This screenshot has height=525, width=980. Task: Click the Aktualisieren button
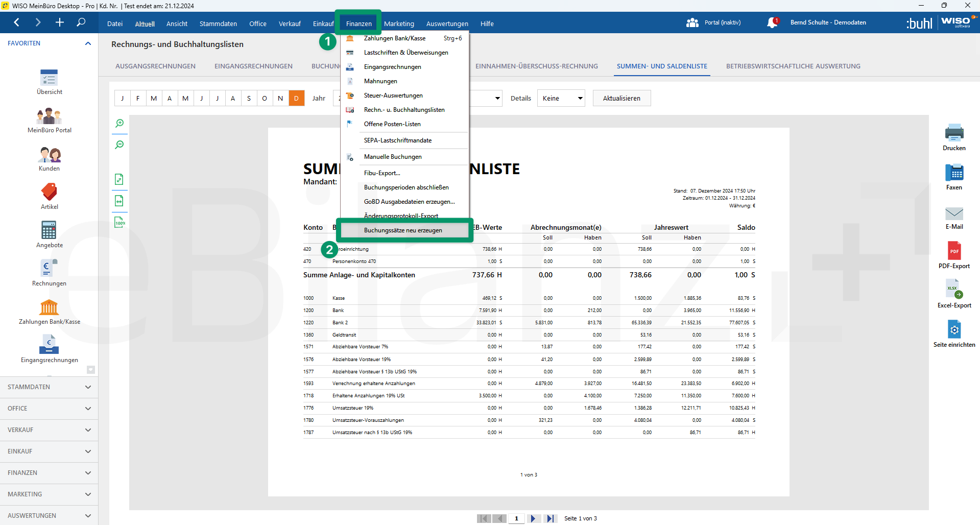622,98
